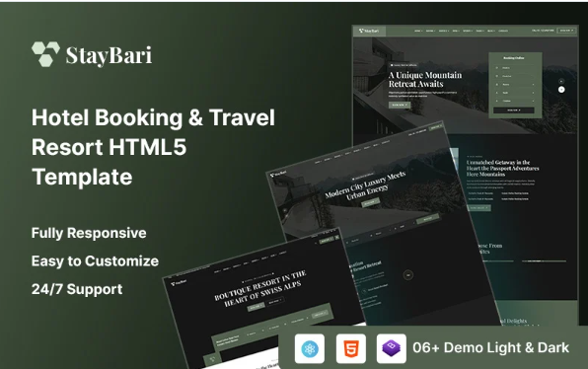Click the "Modern City Luxury Meets Urban Energy" heading
Screen dimensions: 588x369
(x=366, y=185)
